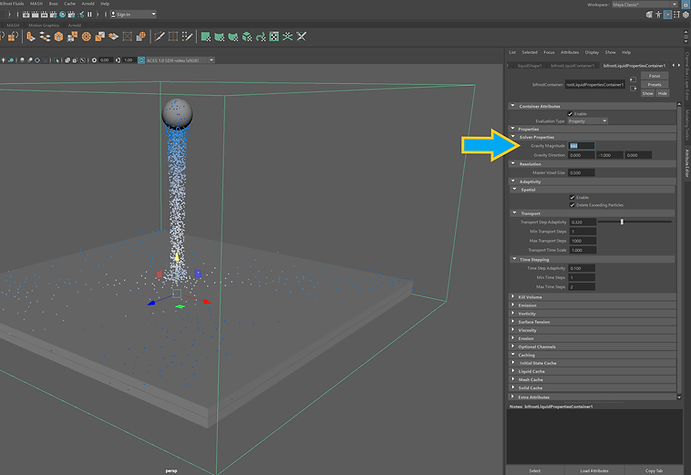Click the Attribute Editor vertical side tab

point(687,163)
